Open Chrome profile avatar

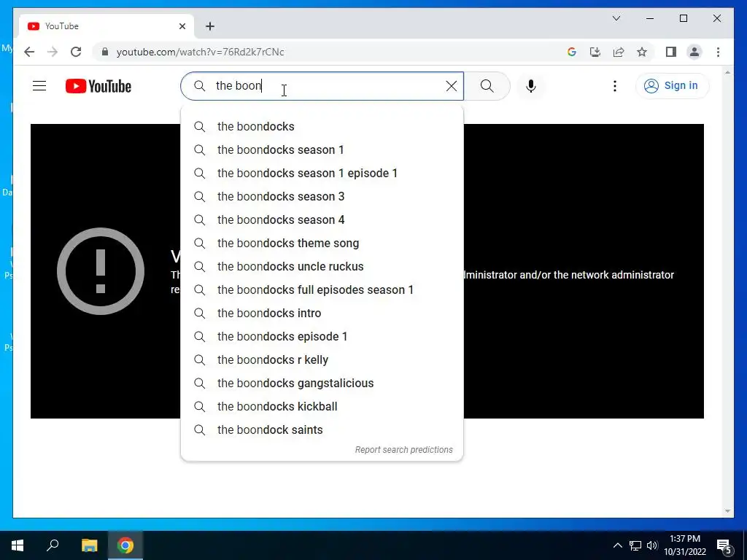click(694, 52)
